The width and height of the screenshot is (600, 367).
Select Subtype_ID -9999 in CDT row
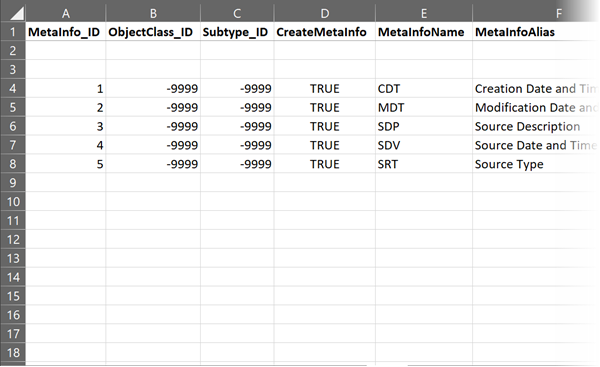(x=237, y=88)
